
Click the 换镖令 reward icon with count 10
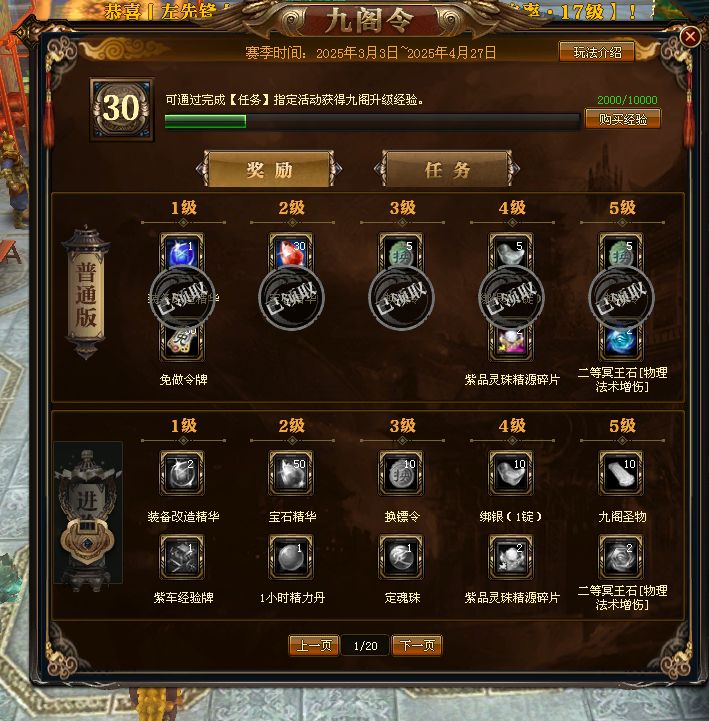click(x=401, y=473)
